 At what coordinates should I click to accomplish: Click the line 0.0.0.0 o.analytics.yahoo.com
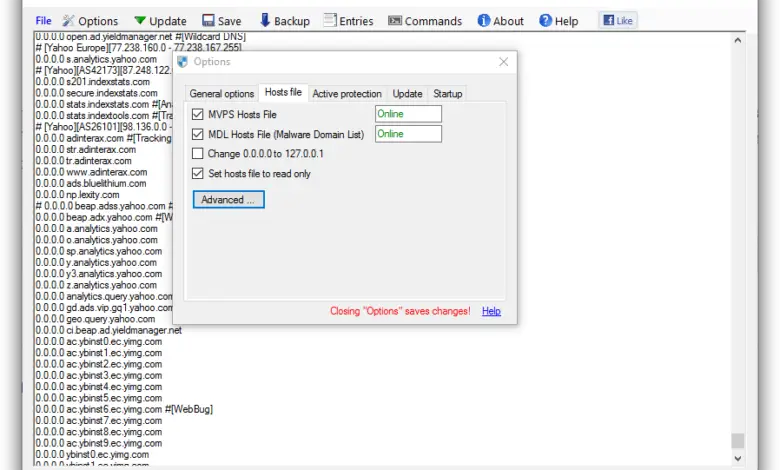point(97,240)
